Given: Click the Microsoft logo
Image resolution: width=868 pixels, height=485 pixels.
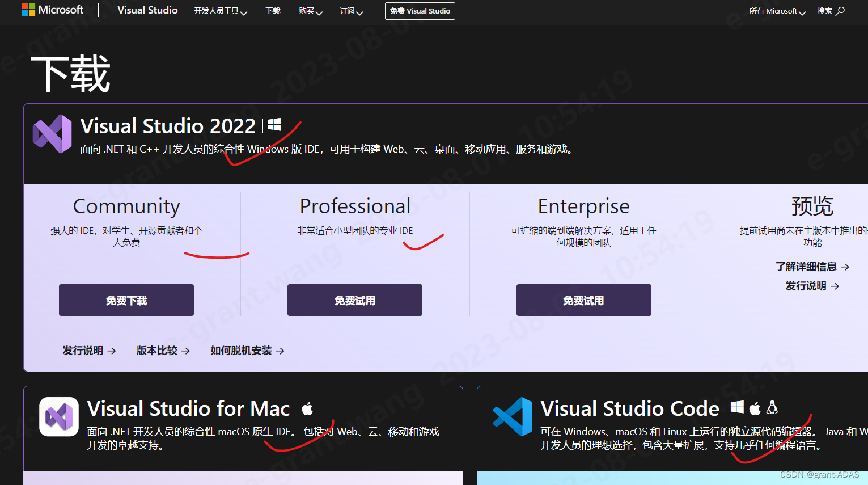Looking at the screenshot, I should click(53, 10).
